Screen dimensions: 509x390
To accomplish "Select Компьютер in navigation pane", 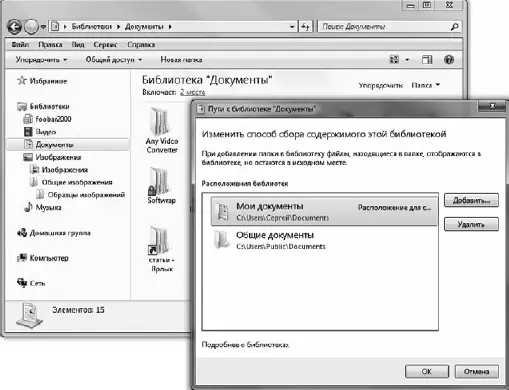I will 49,258.
